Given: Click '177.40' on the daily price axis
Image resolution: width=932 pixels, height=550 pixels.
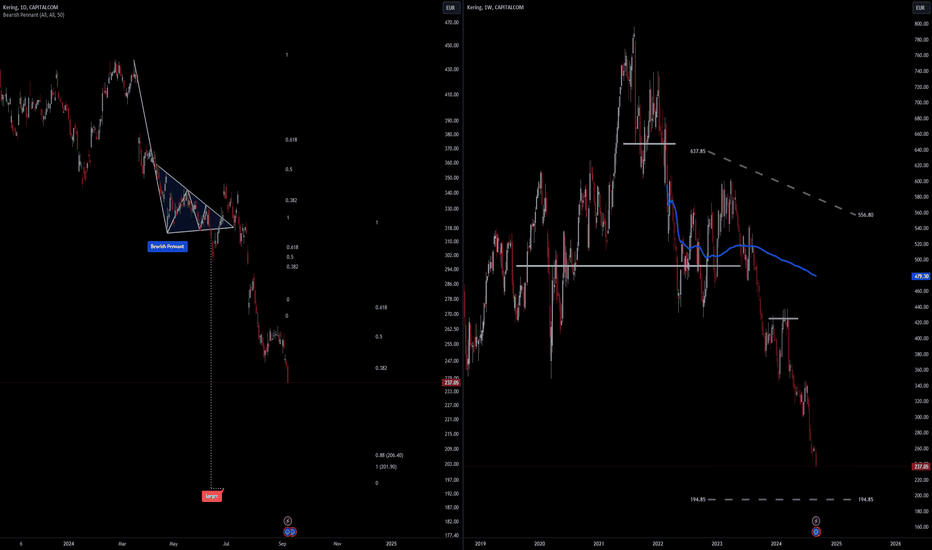Looking at the screenshot, I should click(452, 535).
